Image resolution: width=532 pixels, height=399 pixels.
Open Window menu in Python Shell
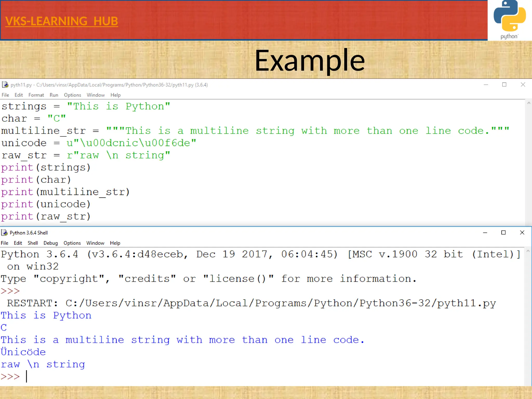click(95, 243)
